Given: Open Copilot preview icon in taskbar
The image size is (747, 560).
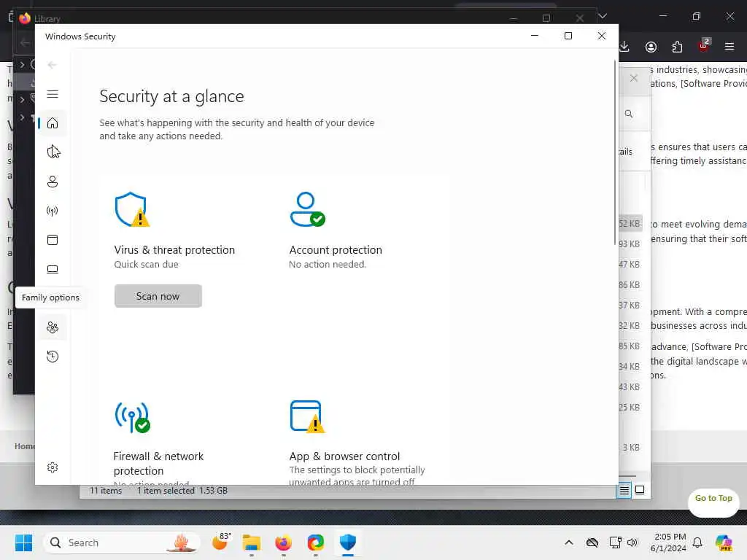Looking at the screenshot, I should coord(724,542).
